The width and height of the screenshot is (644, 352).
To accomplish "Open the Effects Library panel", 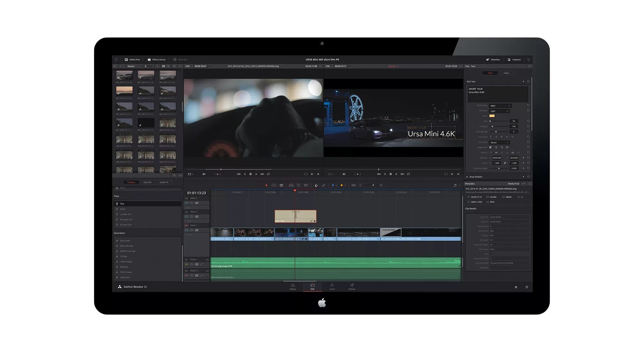I will point(156,60).
